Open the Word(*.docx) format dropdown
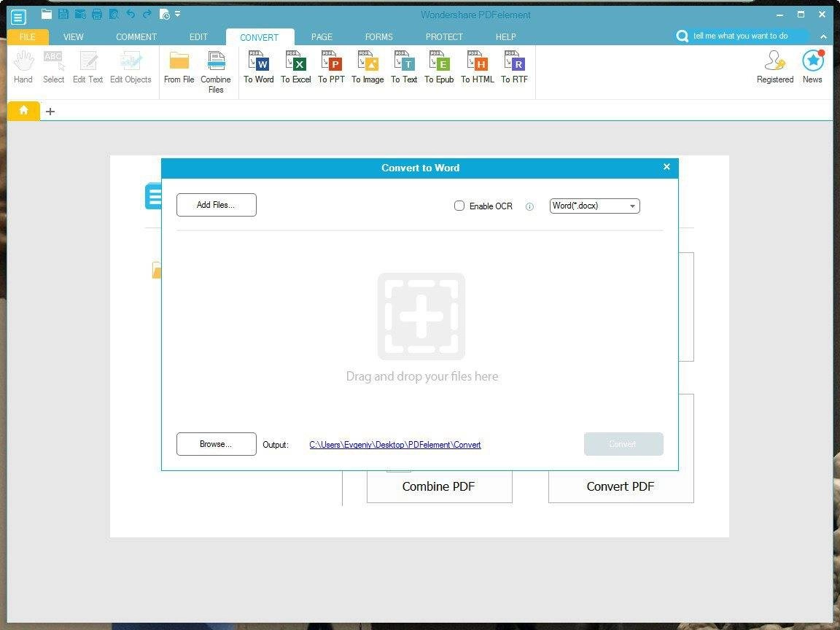This screenshot has height=630, width=840. (595, 206)
